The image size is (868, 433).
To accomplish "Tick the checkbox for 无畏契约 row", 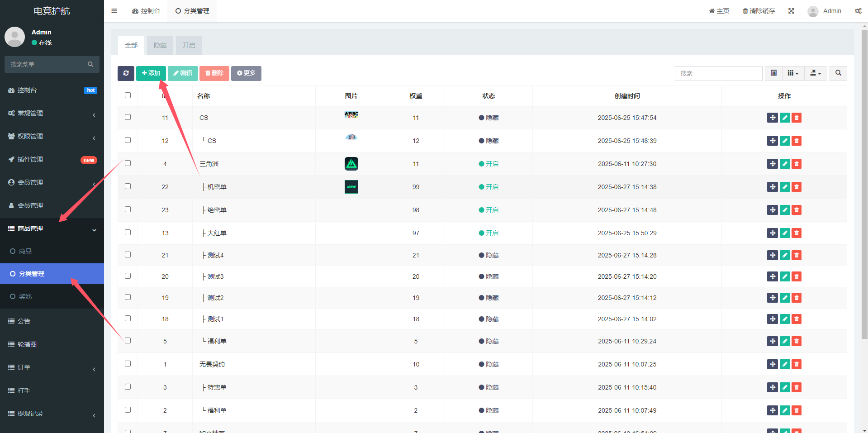I will tap(128, 364).
